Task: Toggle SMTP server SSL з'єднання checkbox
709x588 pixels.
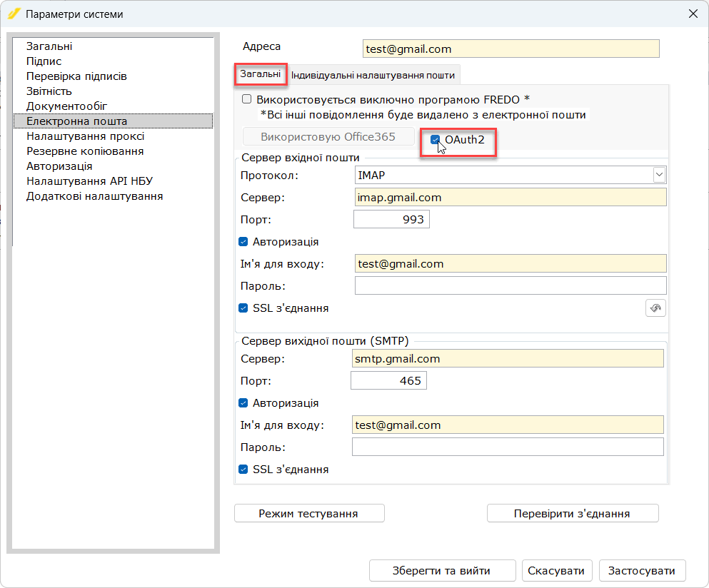Action: (243, 470)
